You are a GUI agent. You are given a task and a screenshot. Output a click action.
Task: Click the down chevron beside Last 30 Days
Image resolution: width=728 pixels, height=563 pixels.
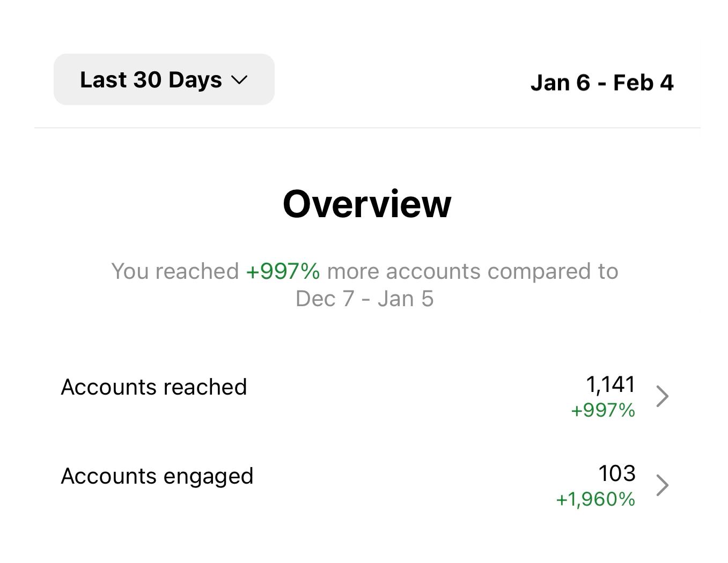[x=239, y=80]
